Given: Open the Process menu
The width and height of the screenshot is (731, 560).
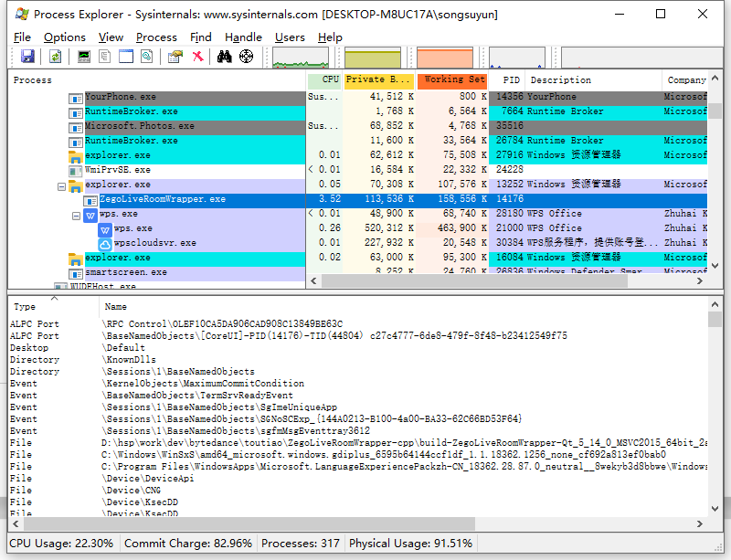Looking at the screenshot, I should click(x=156, y=37).
